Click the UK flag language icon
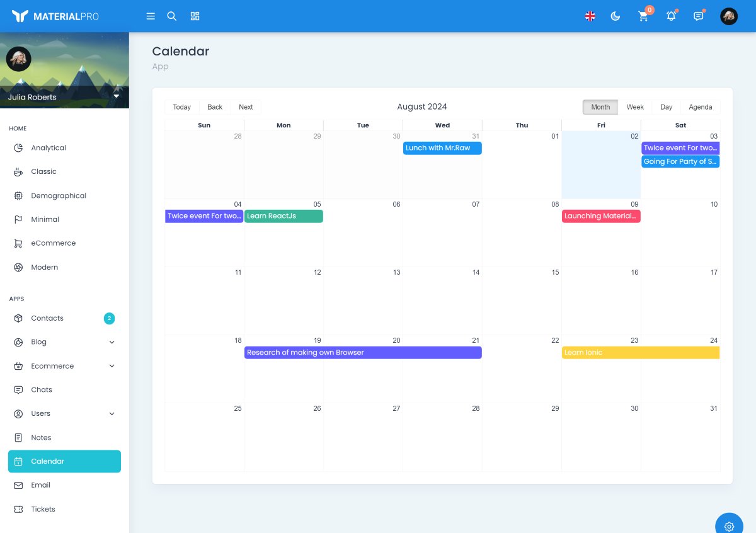 click(590, 16)
